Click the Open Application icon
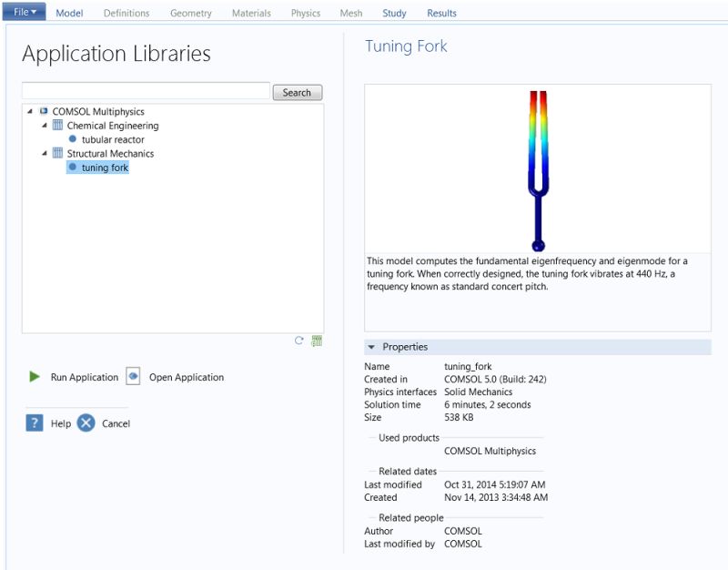Image resolution: width=728 pixels, height=570 pixels. click(x=135, y=377)
